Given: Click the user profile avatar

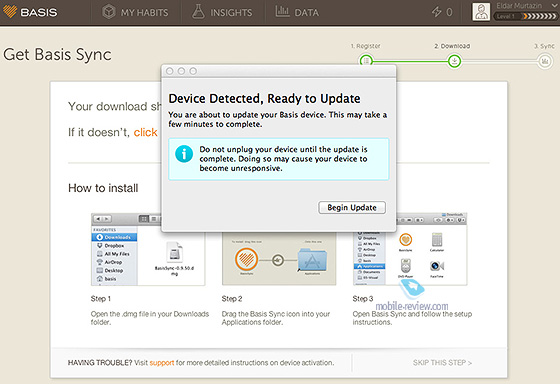Looking at the screenshot, I should pyautogui.click(x=481, y=12).
